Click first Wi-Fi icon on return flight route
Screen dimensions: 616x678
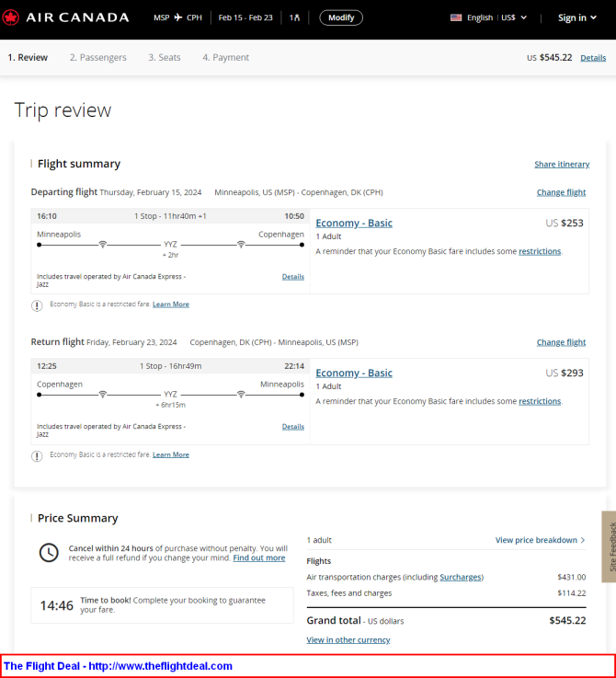(x=102, y=395)
